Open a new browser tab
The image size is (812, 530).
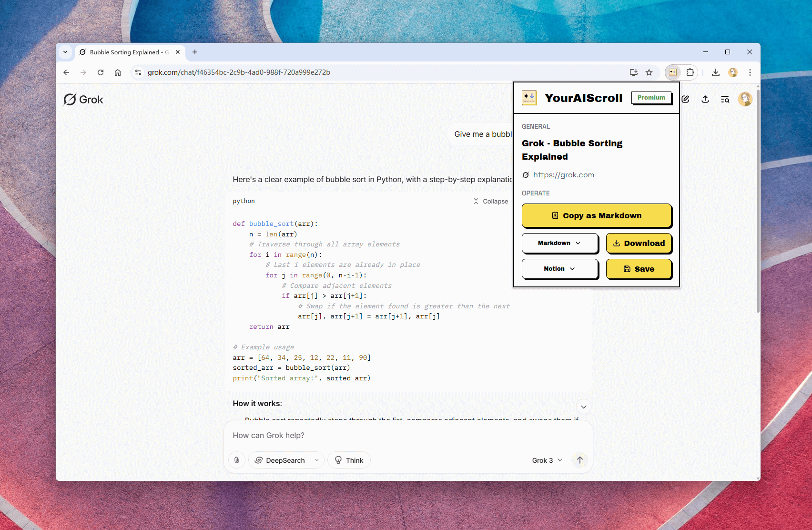coord(195,52)
